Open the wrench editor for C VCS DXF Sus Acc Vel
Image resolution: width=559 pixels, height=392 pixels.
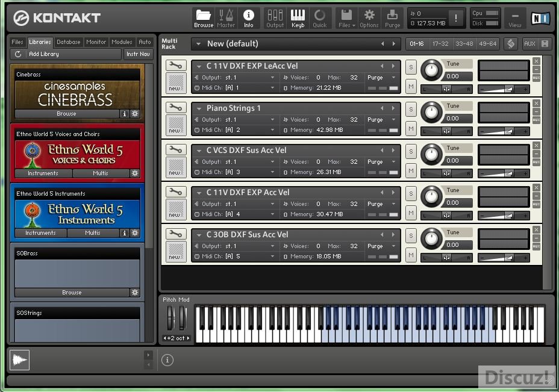176,150
